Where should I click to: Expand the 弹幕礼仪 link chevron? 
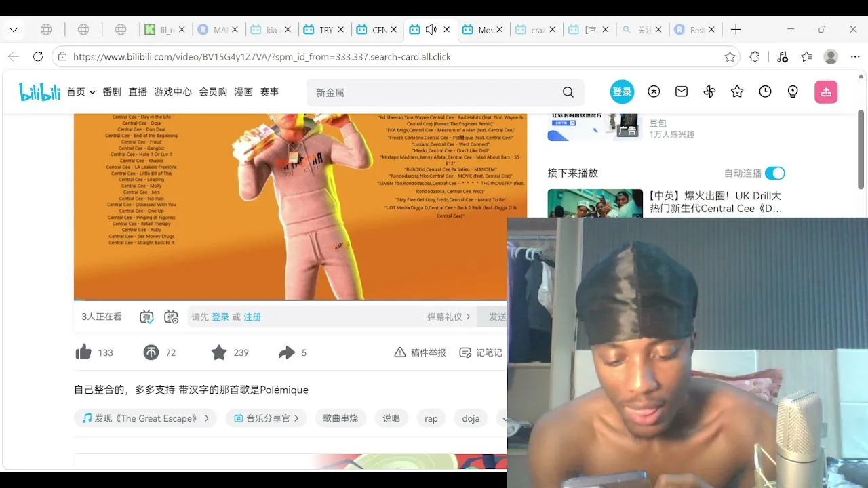(468, 317)
